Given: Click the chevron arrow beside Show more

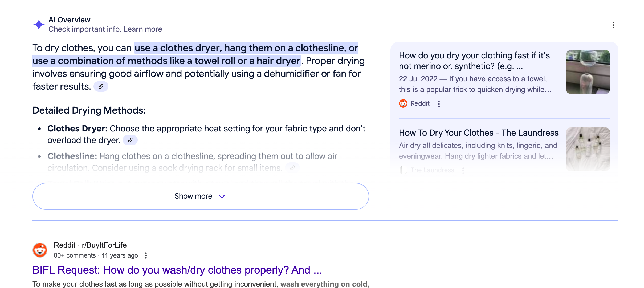Looking at the screenshot, I should [x=222, y=196].
